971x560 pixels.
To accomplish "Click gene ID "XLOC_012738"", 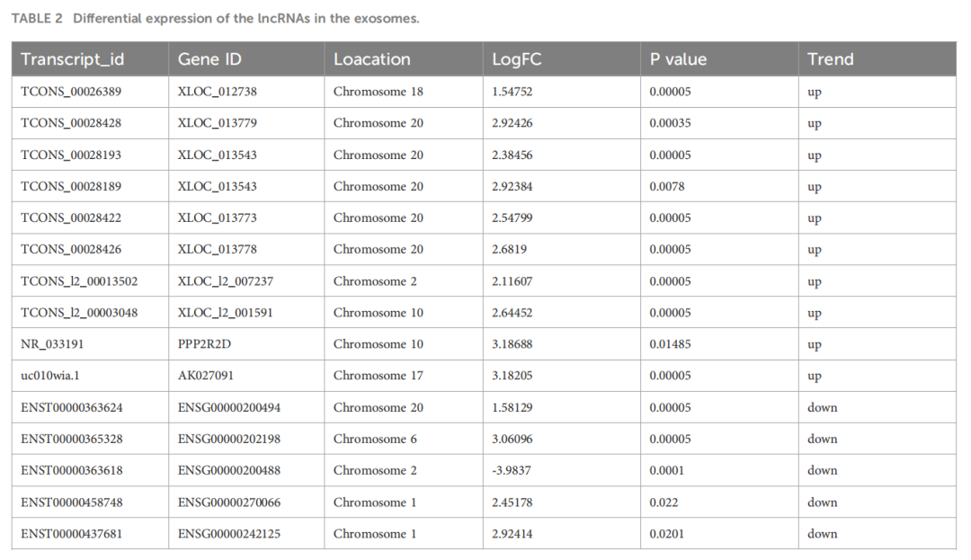I will pos(218,92).
